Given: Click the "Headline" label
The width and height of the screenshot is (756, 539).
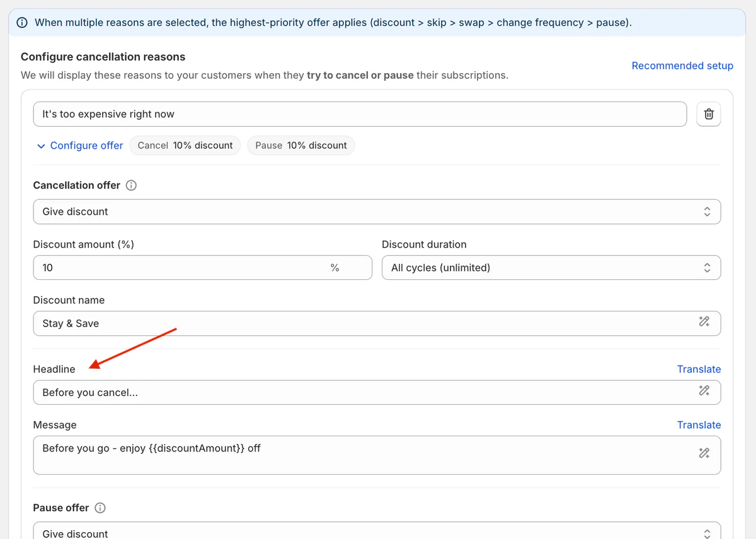Looking at the screenshot, I should [x=54, y=369].
